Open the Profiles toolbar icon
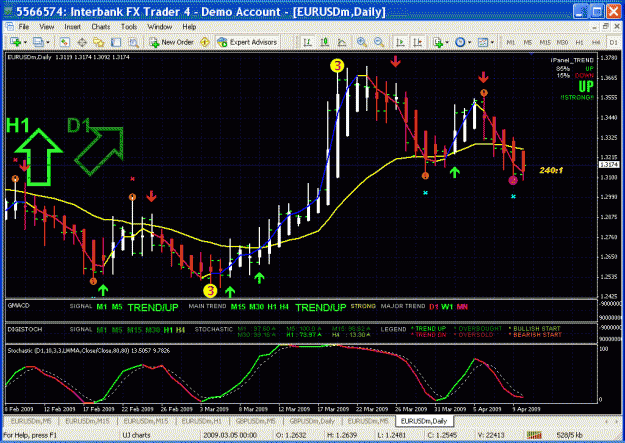 [38, 42]
